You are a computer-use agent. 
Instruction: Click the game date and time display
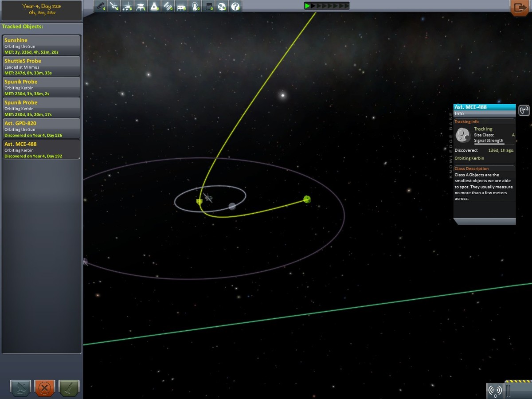click(x=42, y=10)
